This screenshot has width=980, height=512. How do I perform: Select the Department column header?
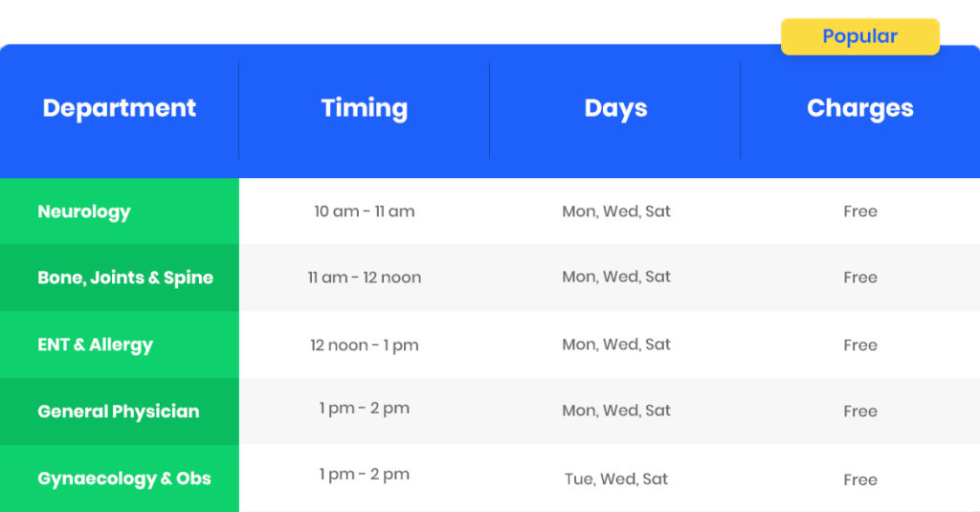(120, 108)
